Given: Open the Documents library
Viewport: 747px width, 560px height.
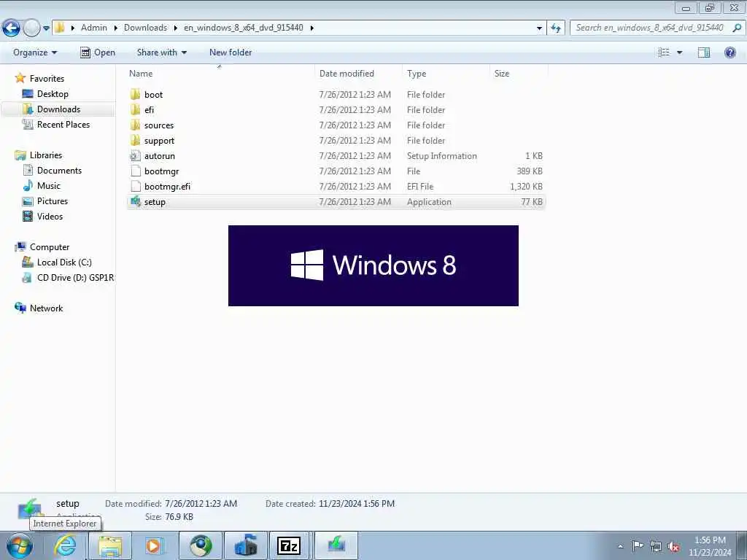Looking at the screenshot, I should (59, 171).
